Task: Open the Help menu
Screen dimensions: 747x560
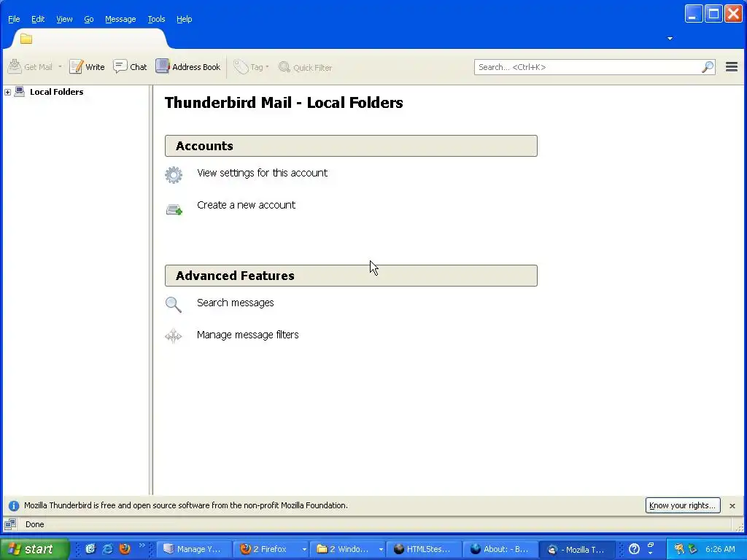Action: [184, 19]
